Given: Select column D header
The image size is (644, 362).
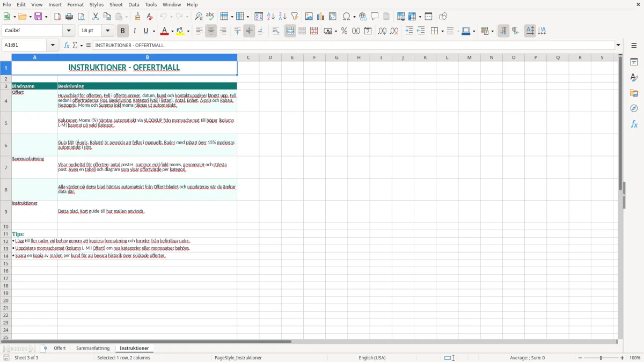Looking at the screenshot, I should (x=270, y=57).
